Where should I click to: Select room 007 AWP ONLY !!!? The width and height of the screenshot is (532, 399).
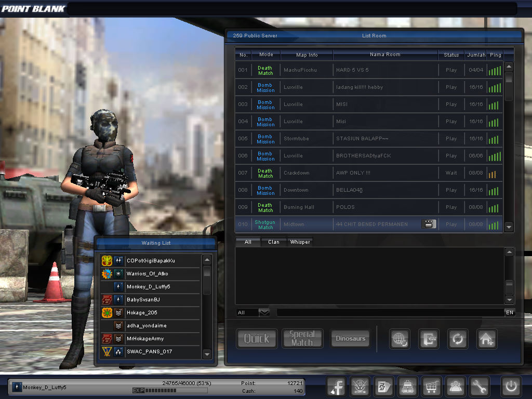click(x=369, y=172)
